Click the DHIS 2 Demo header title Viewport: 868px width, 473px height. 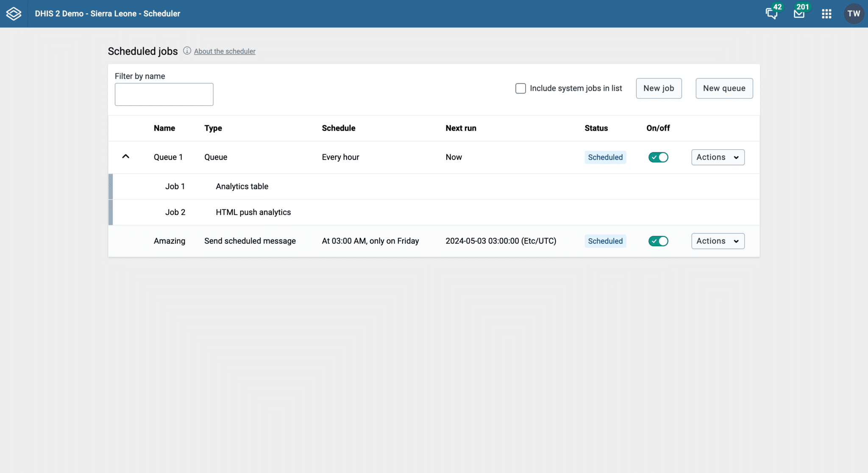[x=108, y=14]
